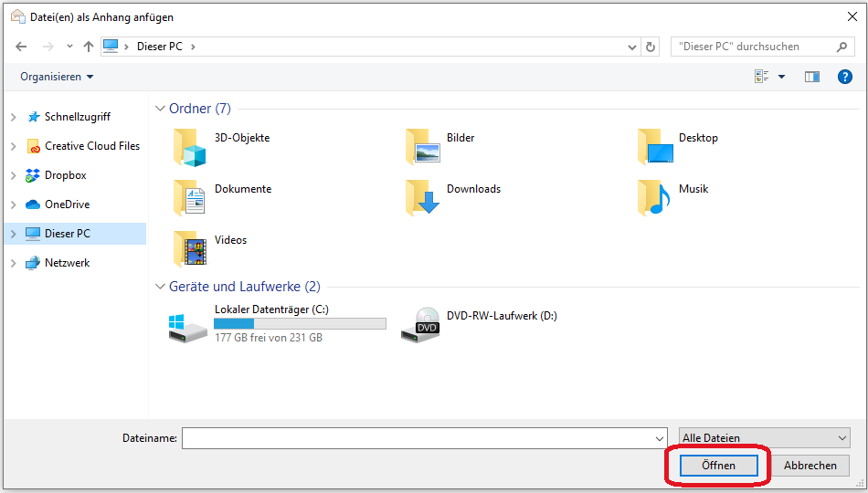Open the Organisieren menu
868x493 pixels.
coord(57,77)
